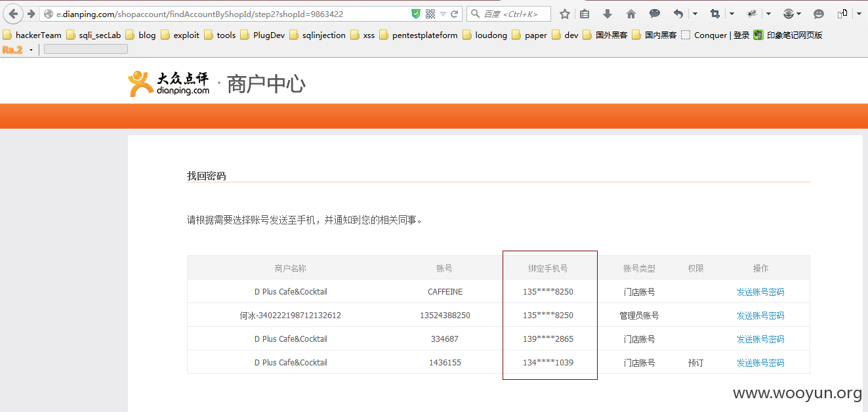Image resolution: width=868 pixels, height=412 pixels.
Task: Click 发送账号密码 for account 13524388250
Action: point(760,316)
